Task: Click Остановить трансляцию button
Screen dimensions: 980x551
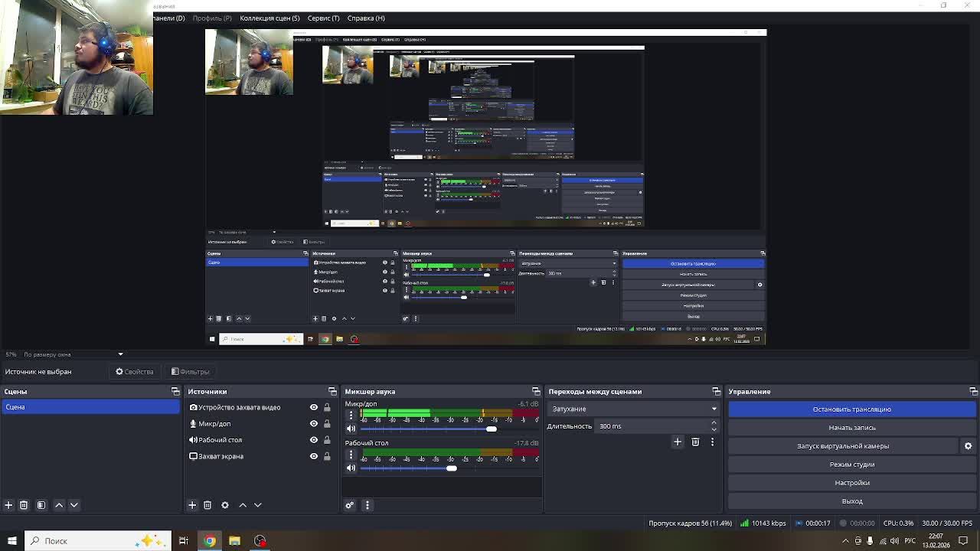Action: [x=851, y=409]
